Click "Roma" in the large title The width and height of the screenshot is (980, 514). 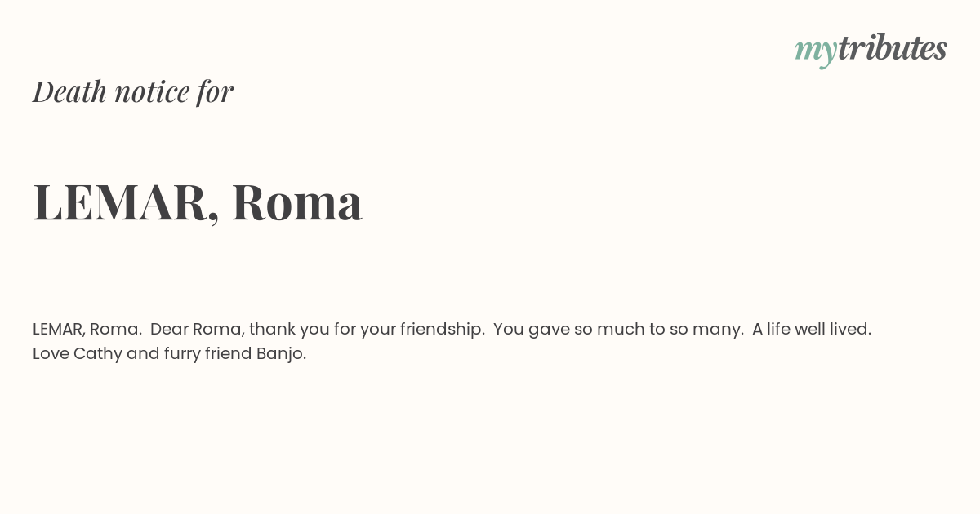(297, 202)
